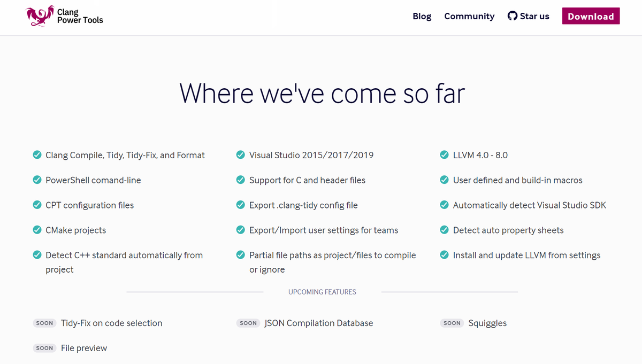Click checkmark beside CMake projects
642x364 pixels.
37,230
